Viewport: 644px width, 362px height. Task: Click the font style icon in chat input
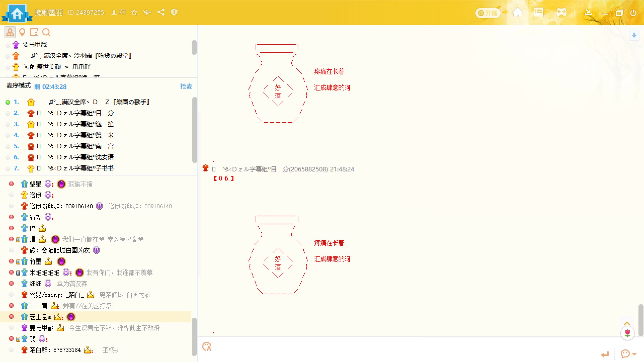point(207,347)
